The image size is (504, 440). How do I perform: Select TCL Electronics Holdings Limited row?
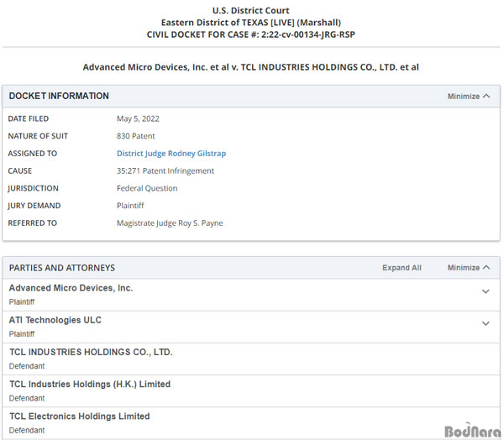[x=251, y=423]
